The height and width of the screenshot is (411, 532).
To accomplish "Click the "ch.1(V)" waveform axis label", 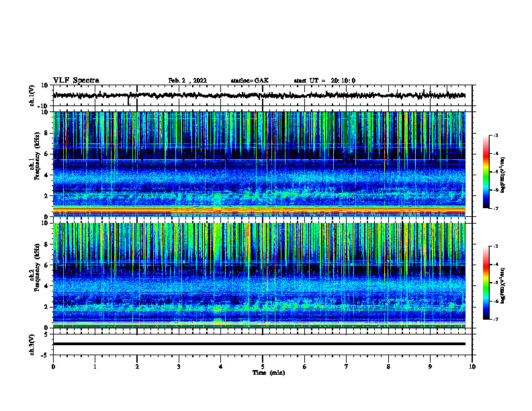I will pyautogui.click(x=32, y=95).
